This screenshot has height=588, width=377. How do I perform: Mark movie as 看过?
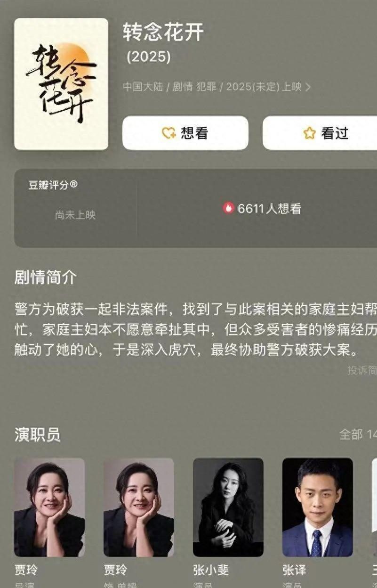point(320,133)
